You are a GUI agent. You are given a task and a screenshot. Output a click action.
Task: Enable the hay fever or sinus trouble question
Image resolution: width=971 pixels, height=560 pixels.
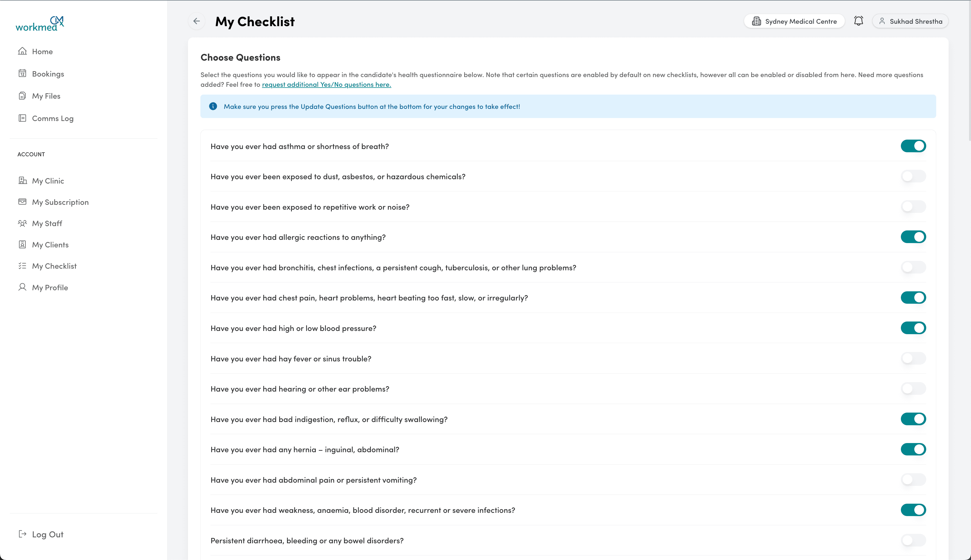(914, 358)
